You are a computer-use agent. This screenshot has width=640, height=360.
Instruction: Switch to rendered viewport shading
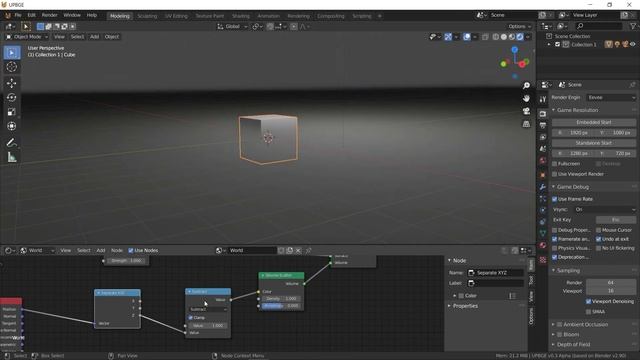click(x=520, y=37)
